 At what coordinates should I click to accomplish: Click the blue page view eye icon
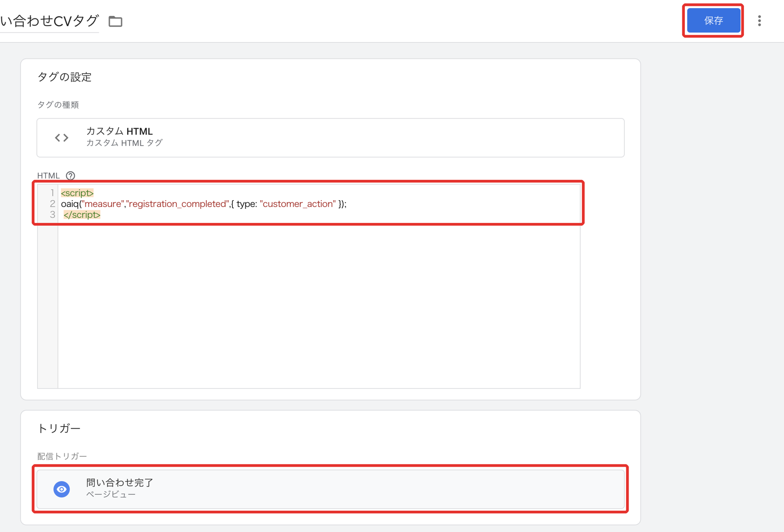click(x=61, y=489)
